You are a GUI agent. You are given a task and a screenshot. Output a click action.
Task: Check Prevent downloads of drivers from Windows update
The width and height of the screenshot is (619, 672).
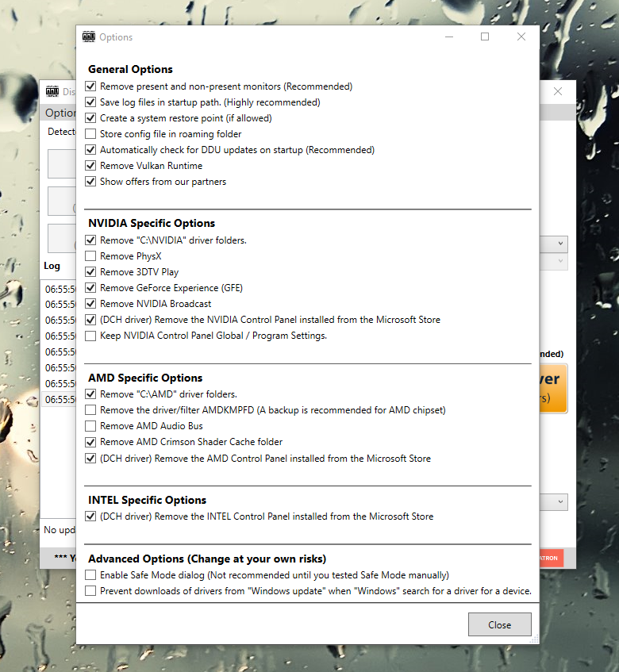(90, 590)
